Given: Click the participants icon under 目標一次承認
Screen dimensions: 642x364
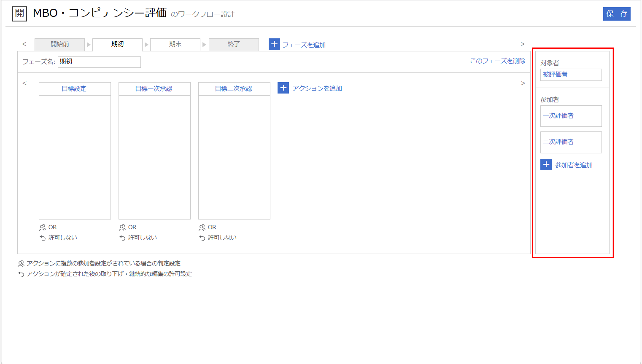Looking at the screenshot, I should coord(122,228).
